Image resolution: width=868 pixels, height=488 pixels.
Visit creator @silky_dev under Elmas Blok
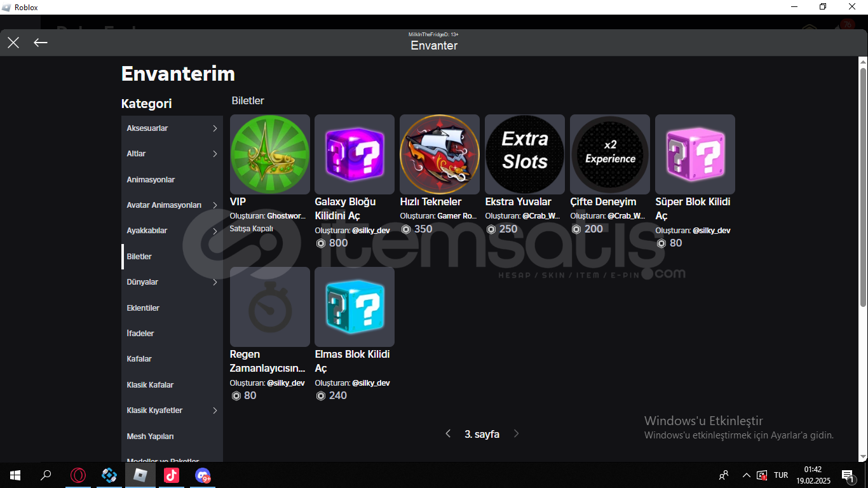click(371, 383)
